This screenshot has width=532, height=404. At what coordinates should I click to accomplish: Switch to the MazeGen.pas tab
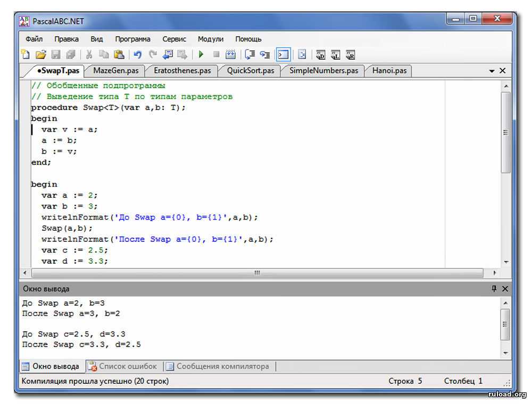115,71
